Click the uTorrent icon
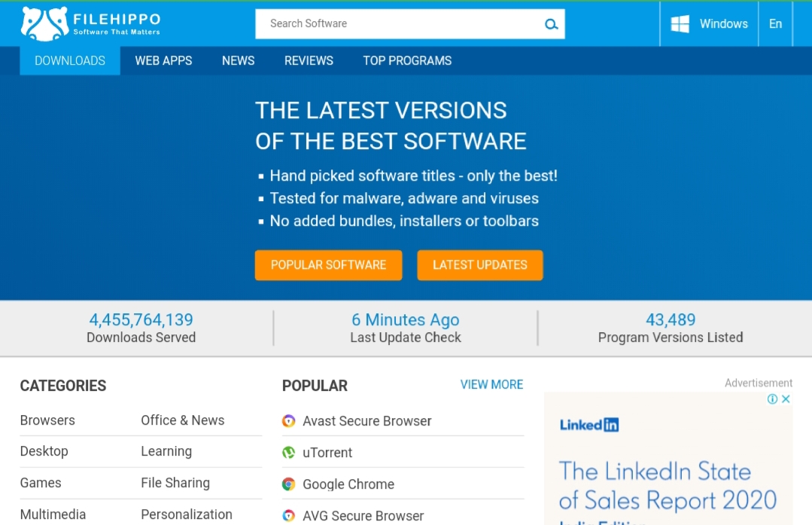The image size is (812, 525). pos(288,453)
